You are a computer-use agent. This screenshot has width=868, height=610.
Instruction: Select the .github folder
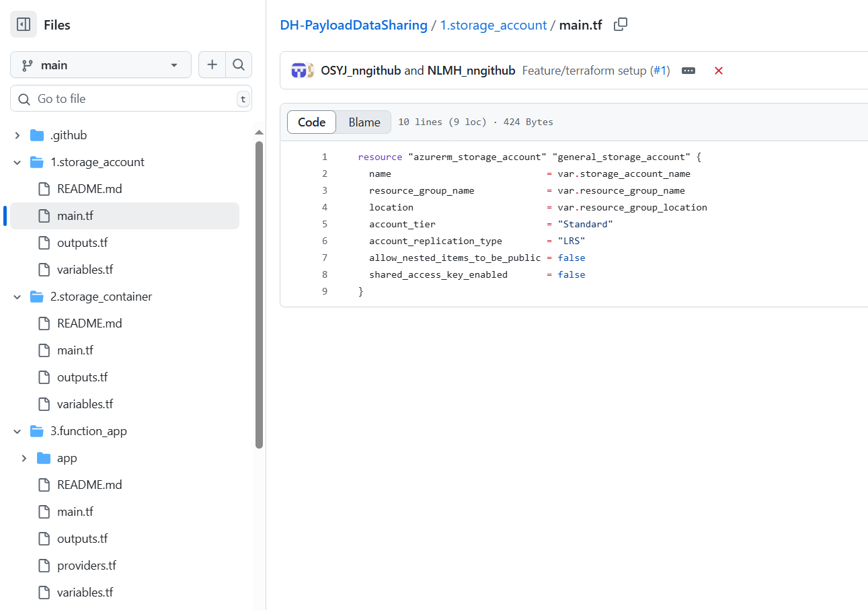(x=69, y=135)
